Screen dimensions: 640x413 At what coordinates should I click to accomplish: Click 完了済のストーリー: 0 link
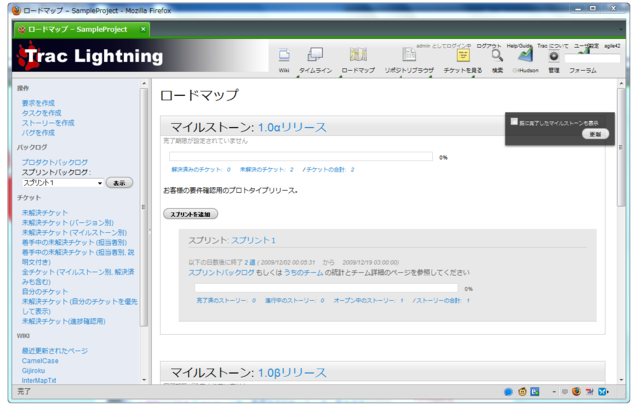(x=226, y=300)
